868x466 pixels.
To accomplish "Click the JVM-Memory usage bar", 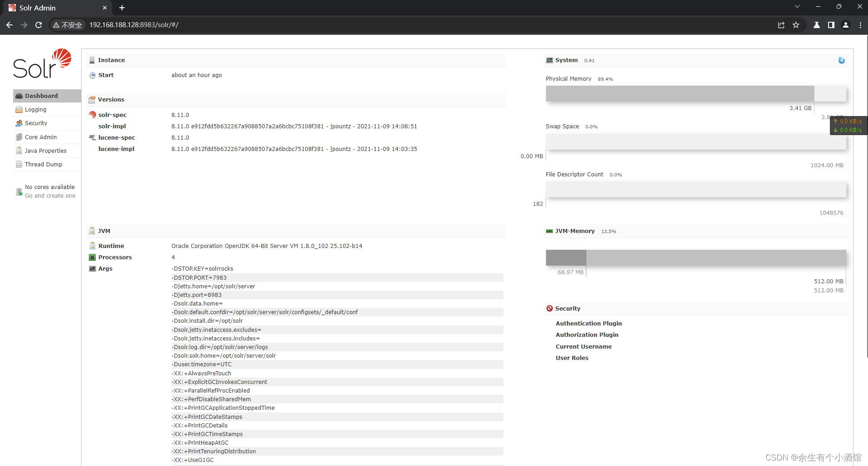I will 696,257.
